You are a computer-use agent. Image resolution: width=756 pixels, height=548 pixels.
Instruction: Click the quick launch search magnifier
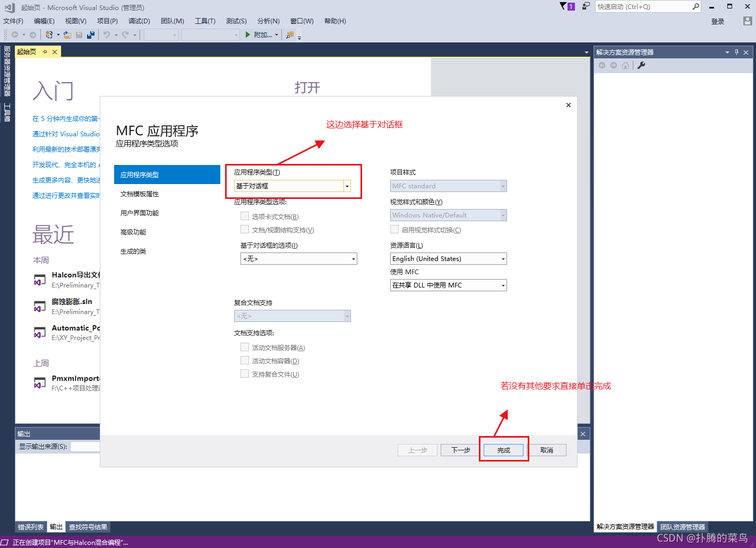coord(695,6)
